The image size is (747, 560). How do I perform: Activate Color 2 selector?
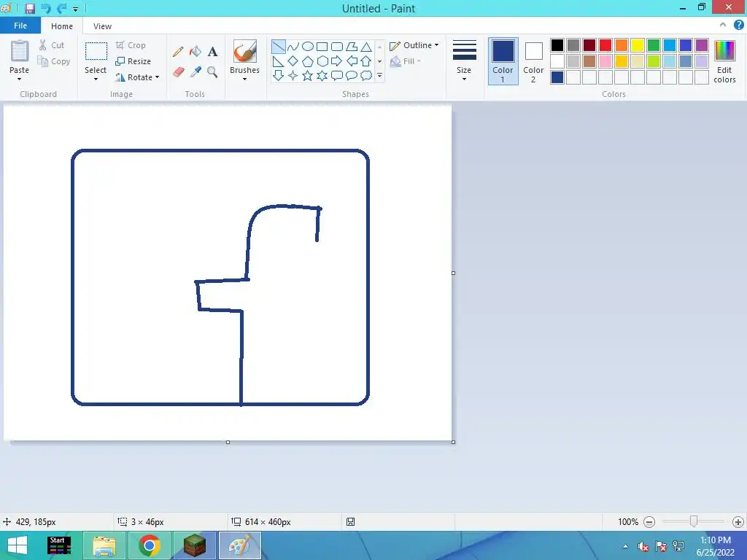(533, 61)
